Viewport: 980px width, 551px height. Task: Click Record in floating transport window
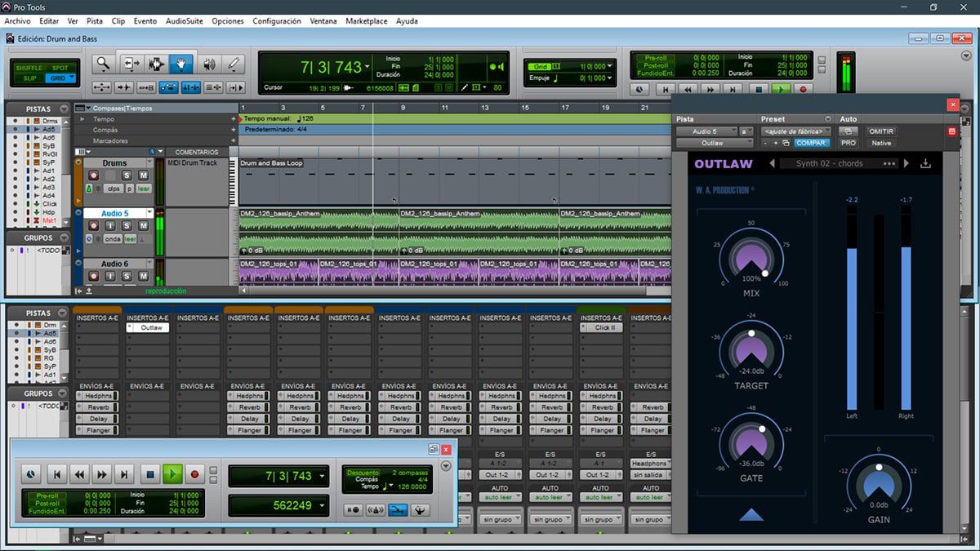[194, 473]
